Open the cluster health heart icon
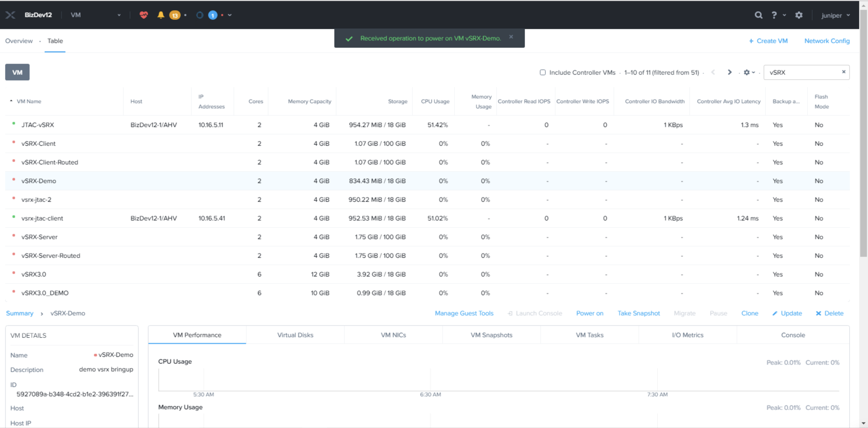868x428 pixels. coord(144,15)
